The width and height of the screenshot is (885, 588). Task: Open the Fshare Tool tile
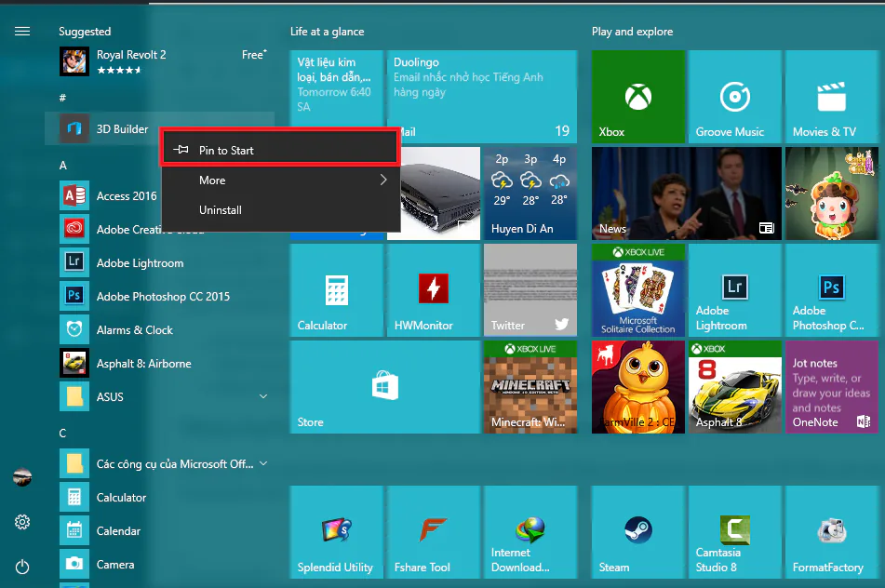(x=434, y=532)
